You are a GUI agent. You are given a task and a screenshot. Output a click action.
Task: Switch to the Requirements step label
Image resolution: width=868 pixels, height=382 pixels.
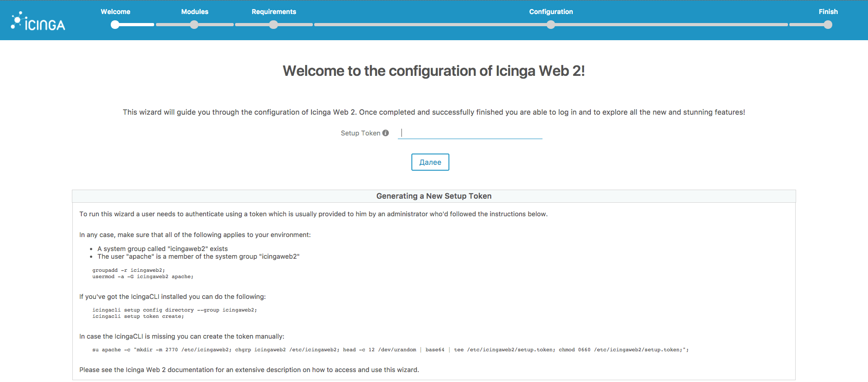tap(274, 12)
